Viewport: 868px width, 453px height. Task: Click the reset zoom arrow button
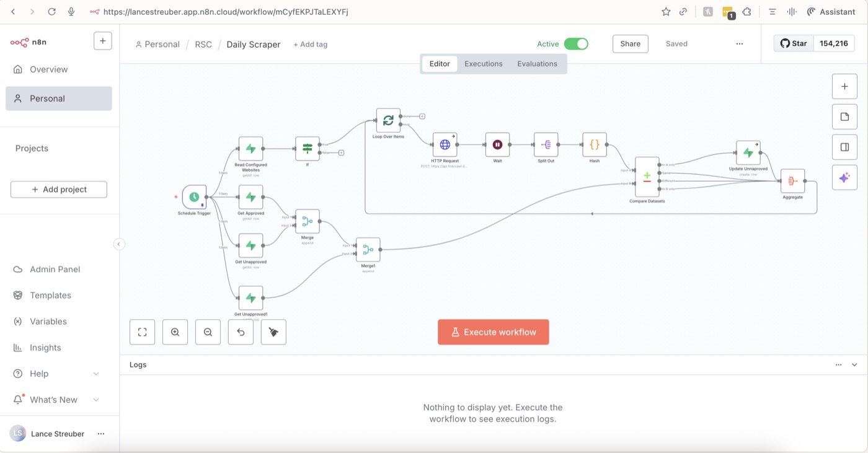[241, 332]
